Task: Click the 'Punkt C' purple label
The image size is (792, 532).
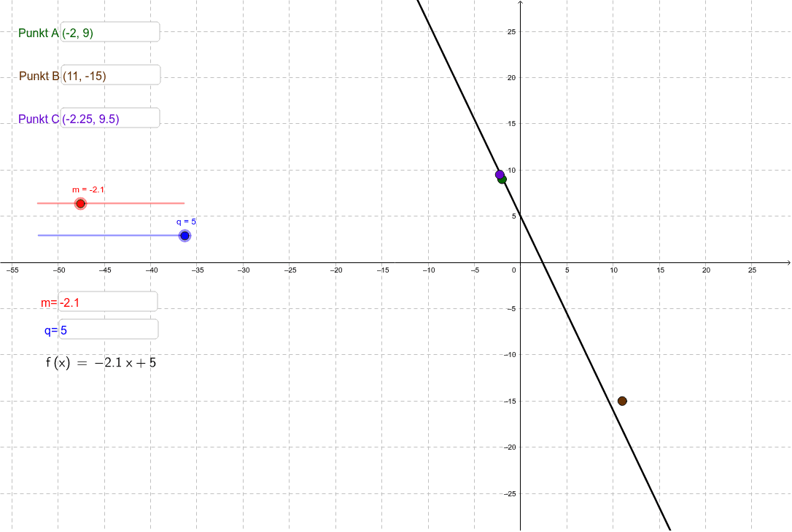Action: [x=39, y=119]
